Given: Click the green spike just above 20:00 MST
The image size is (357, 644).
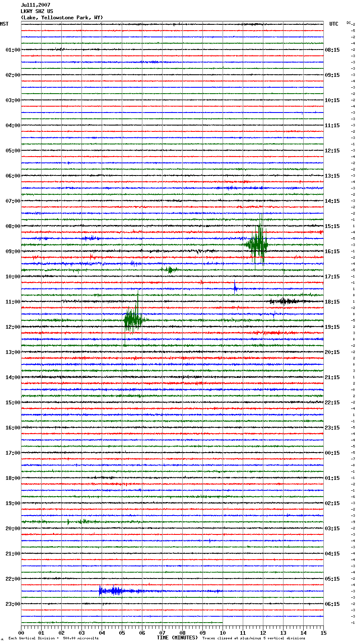Looking at the screenshot, I should click(x=68, y=522).
